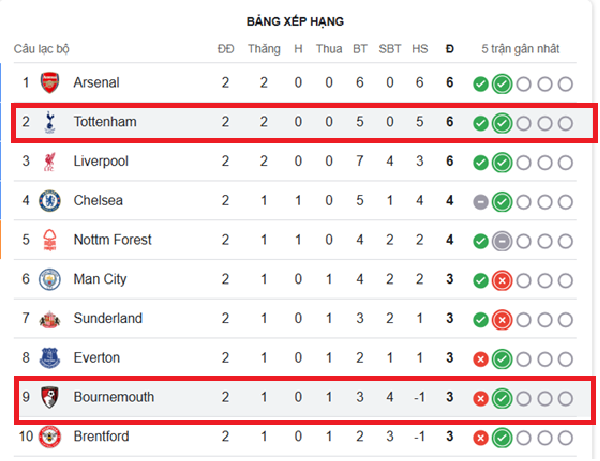This screenshot has height=461, width=600.
Task: Click the Nottm Forest club crest
Action: click(50, 240)
